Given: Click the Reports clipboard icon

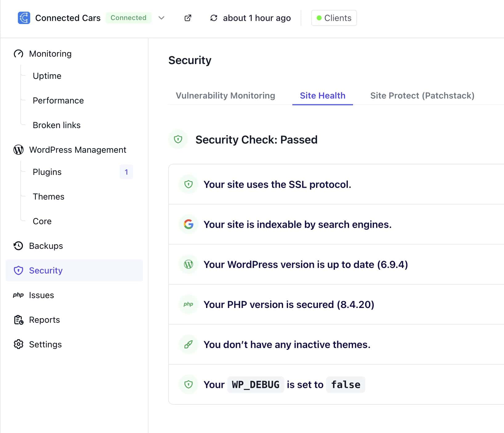Looking at the screenshot, I should 18,320.
